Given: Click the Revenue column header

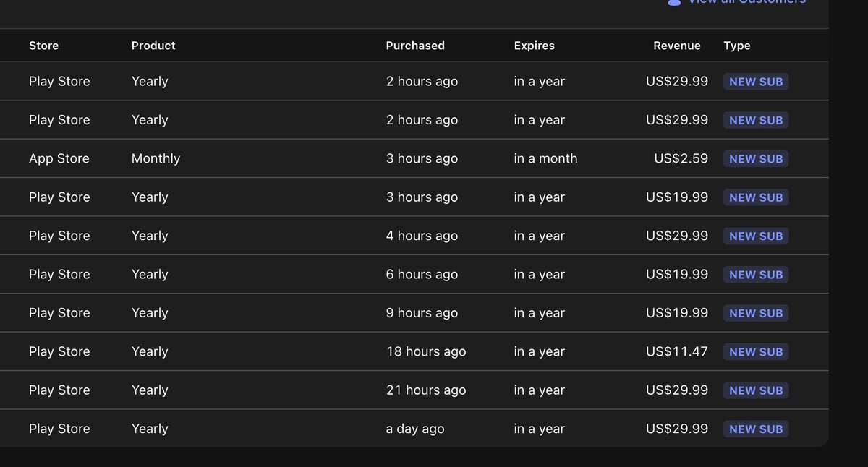Looking at the screenshot, I should [x=677, y=46].
